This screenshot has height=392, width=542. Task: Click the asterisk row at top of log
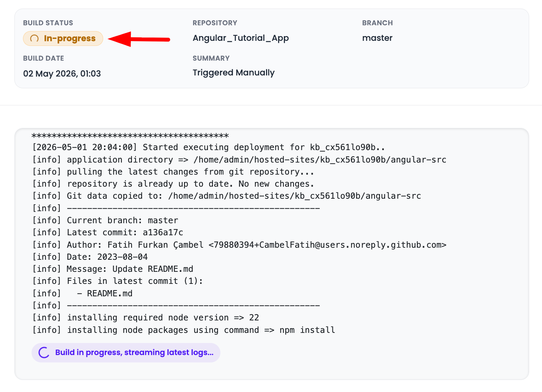[x=130, y=136]
